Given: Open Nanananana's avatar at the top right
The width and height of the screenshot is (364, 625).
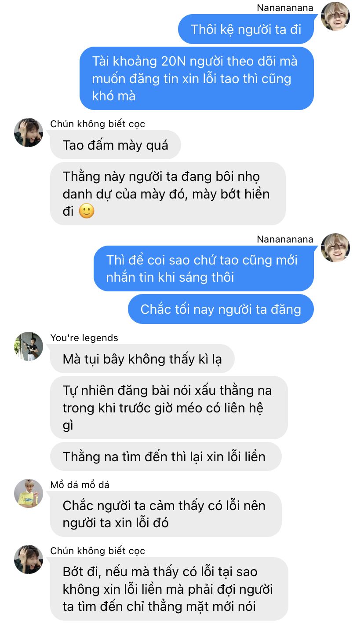Looking at the screenshot, I should coord(335,16).
